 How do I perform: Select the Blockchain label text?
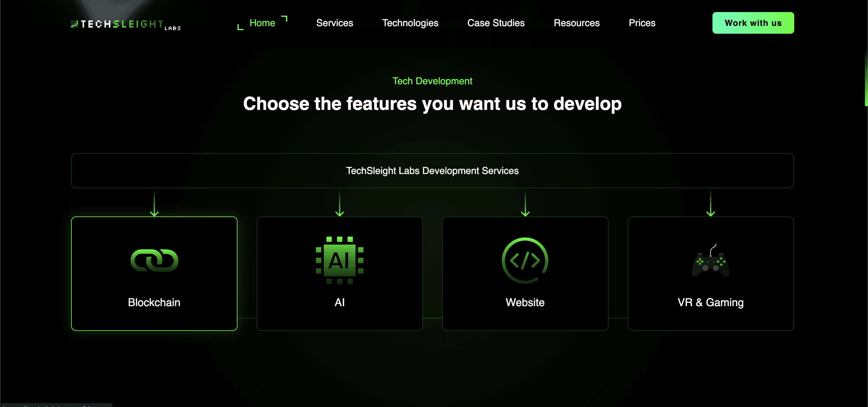pyautogui.click(x=154, y=302)
